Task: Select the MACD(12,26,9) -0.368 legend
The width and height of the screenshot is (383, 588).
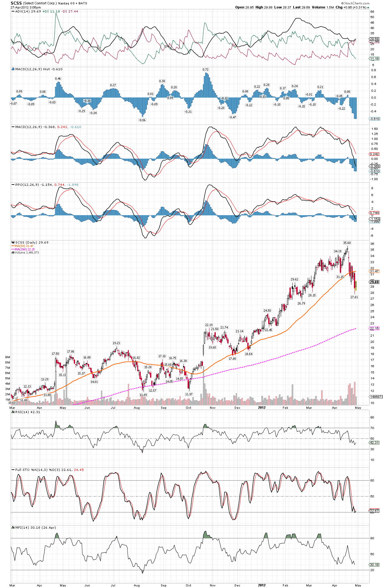Action: click(x=35, y=127)
